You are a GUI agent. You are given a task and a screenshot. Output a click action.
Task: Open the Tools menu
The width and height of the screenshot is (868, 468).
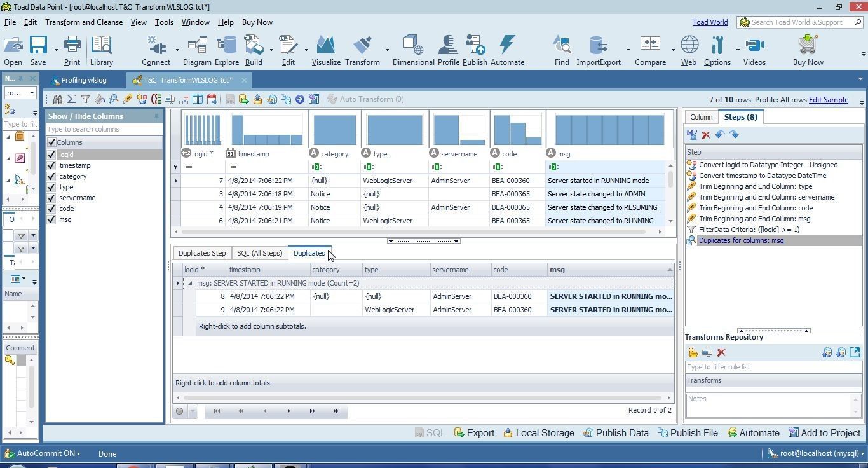tap(164, 22)
